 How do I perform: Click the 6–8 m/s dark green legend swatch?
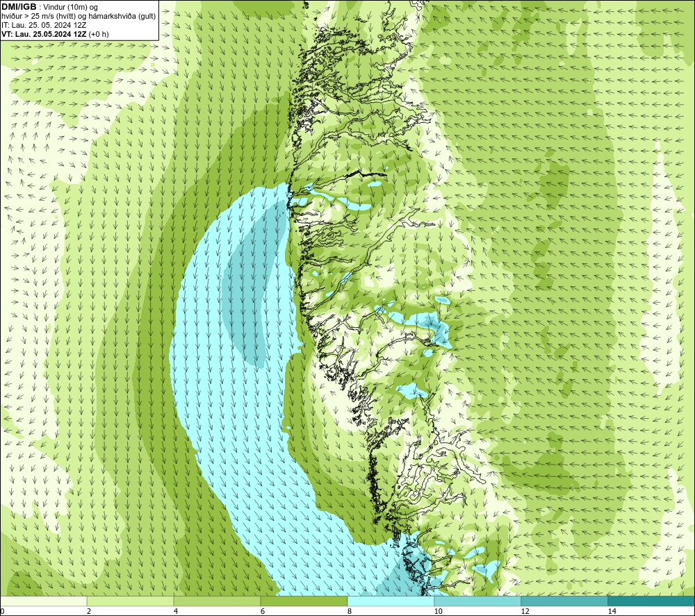pyautogui.click(x=304, y=601)
